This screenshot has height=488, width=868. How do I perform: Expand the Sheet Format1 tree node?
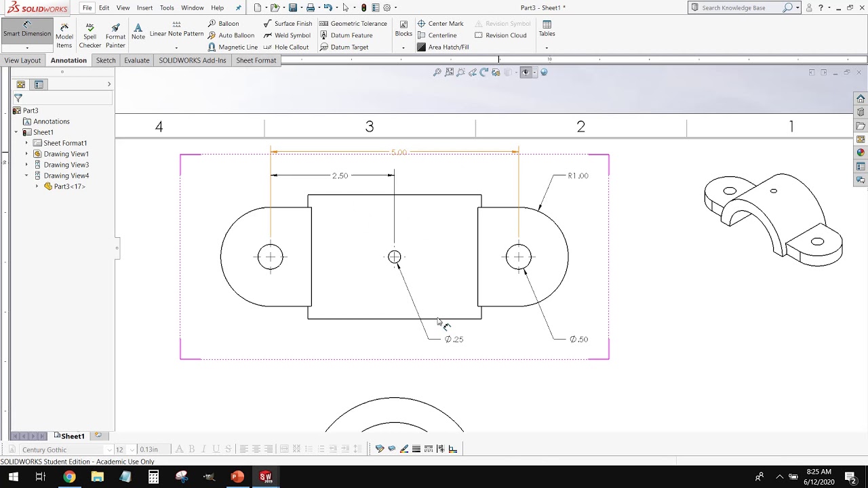point(27,143)
